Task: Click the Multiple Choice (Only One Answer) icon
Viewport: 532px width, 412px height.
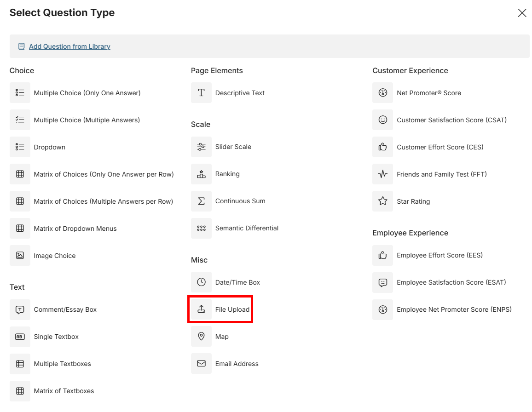Action: 20,92
